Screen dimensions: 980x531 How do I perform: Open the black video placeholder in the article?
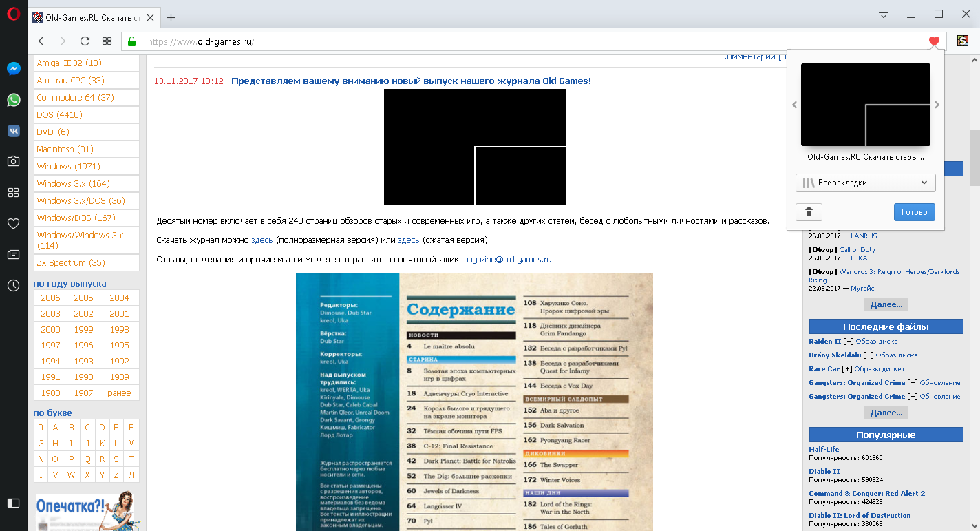tap(475, 147)
